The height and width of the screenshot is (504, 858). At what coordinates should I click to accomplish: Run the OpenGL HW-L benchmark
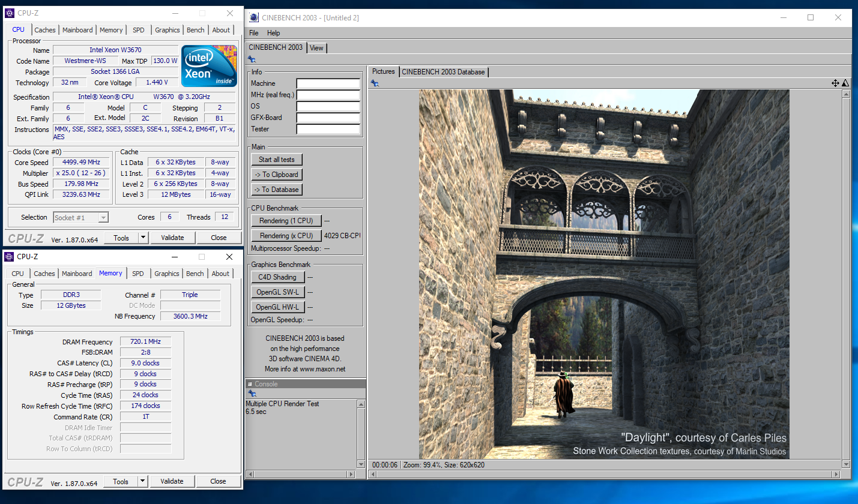tap(277, 307)
